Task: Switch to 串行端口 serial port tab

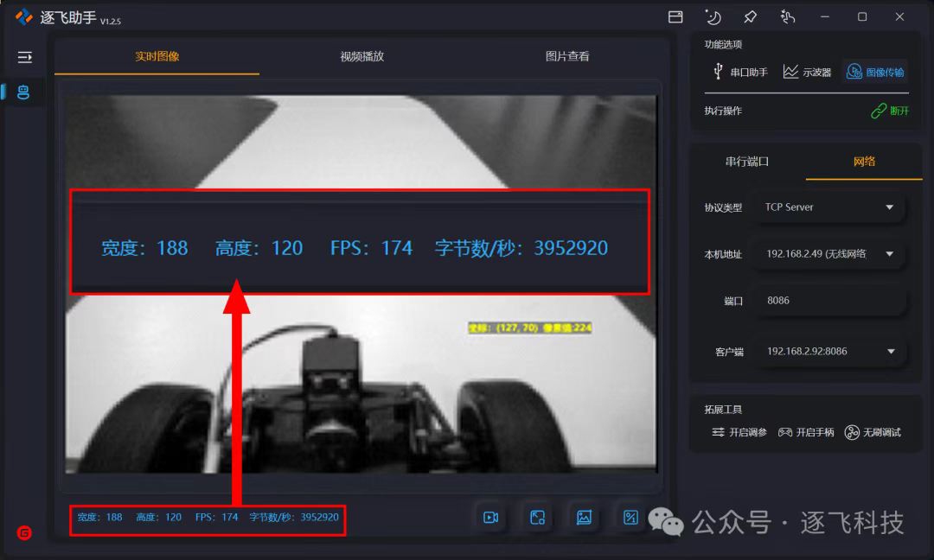Action: [x=747, y=162]
